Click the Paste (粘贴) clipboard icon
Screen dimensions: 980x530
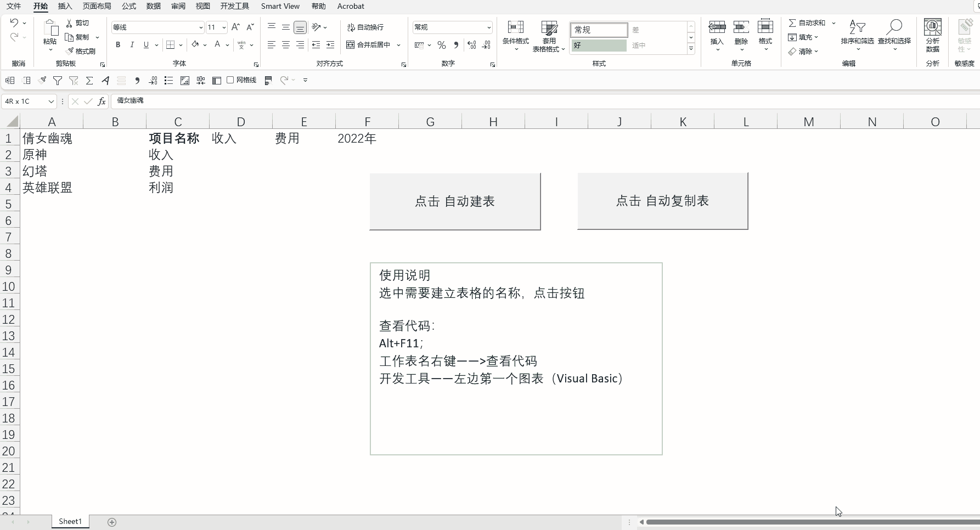(x=50, y=27)
